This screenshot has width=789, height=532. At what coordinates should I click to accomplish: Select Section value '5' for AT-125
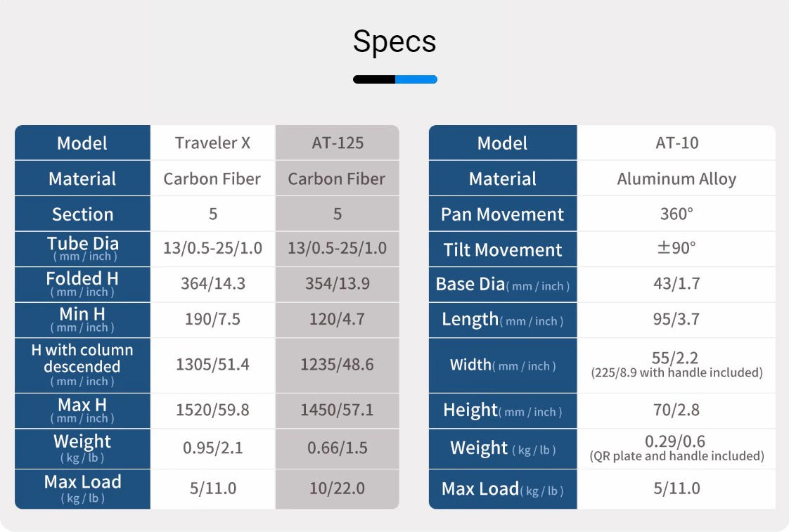tap(338, 214)
